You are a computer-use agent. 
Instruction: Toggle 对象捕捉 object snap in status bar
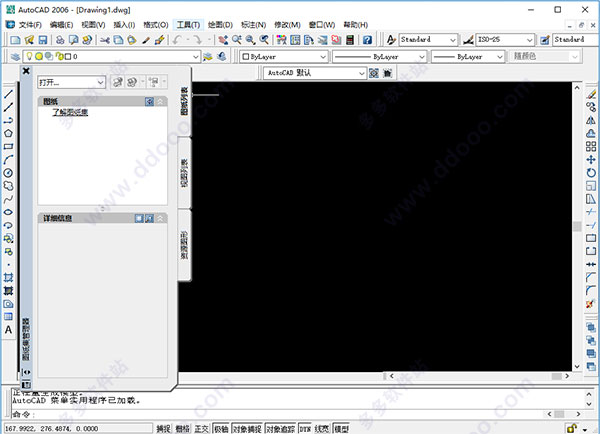click(247, 429)
